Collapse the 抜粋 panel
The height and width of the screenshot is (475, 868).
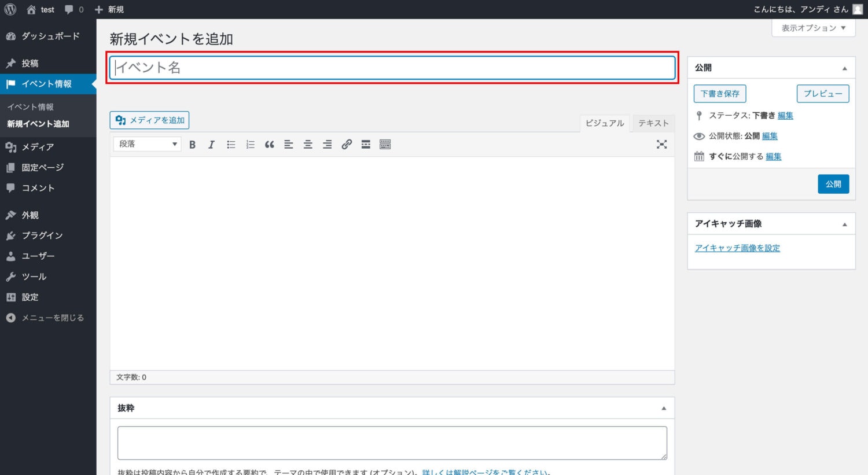664,408
